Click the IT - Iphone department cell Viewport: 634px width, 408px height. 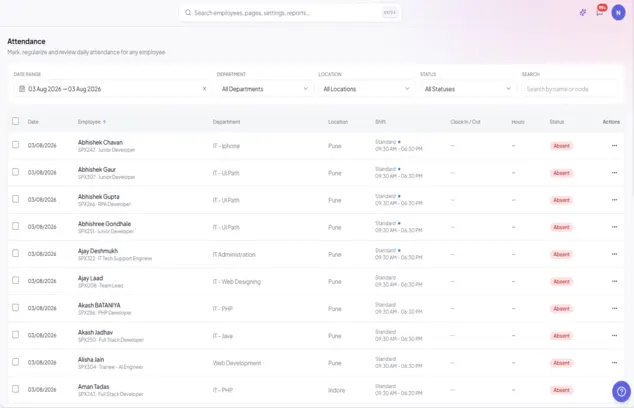coord(226,146)
